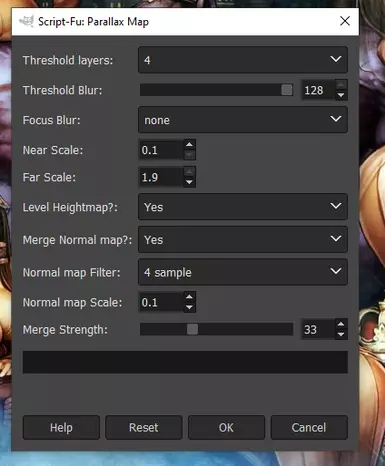385x466 pixels.
Task: Click the Help button
Action: 61,427
